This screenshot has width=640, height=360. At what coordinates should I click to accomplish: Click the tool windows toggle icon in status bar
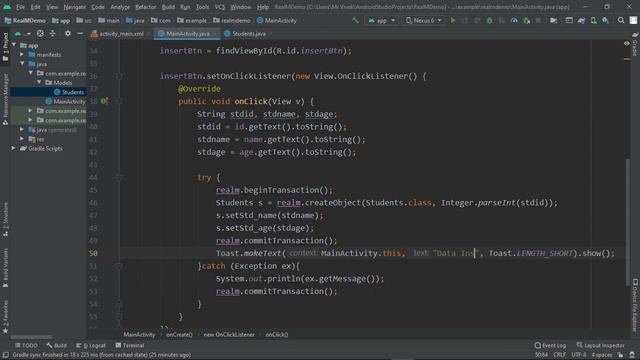[5, 355]
